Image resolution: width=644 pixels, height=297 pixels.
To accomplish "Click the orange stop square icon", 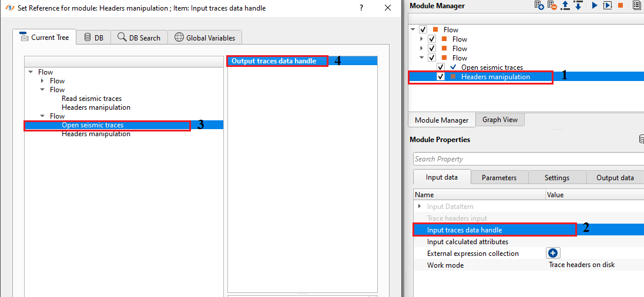I will (x=620, y=5).
